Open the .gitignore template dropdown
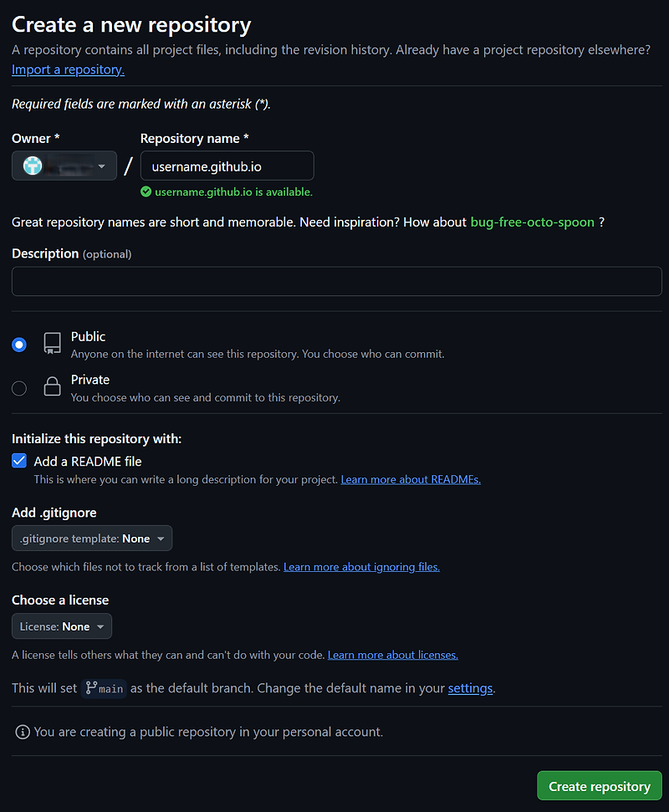This screenshot has height=812, width=669. [x=91, y=538]
